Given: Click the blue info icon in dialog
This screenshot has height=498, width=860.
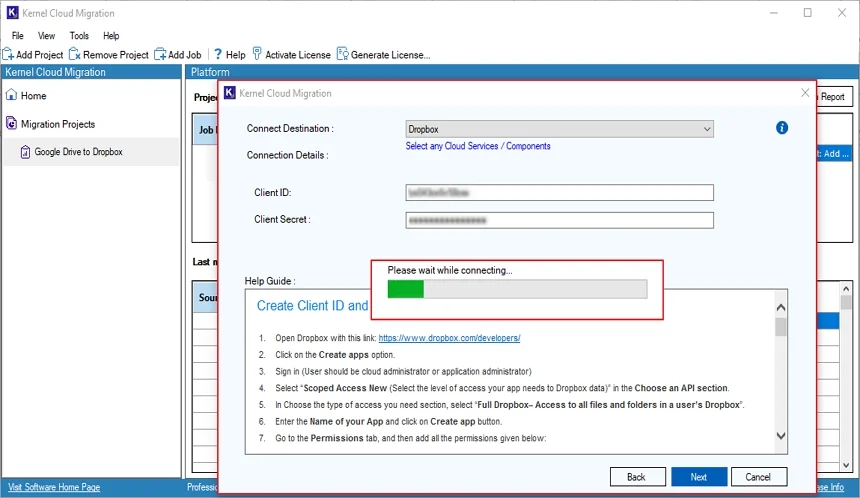Looking at the screenshot, I should [782, 128].
